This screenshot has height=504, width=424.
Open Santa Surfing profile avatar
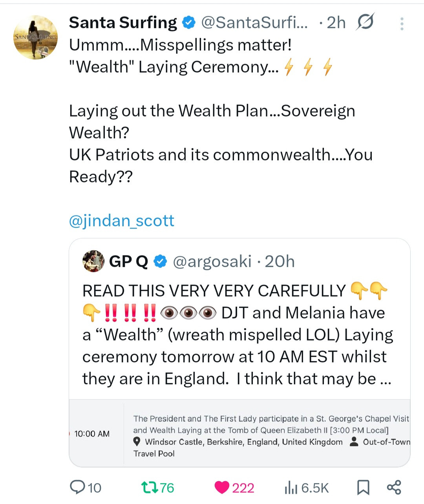coord(35,38)
